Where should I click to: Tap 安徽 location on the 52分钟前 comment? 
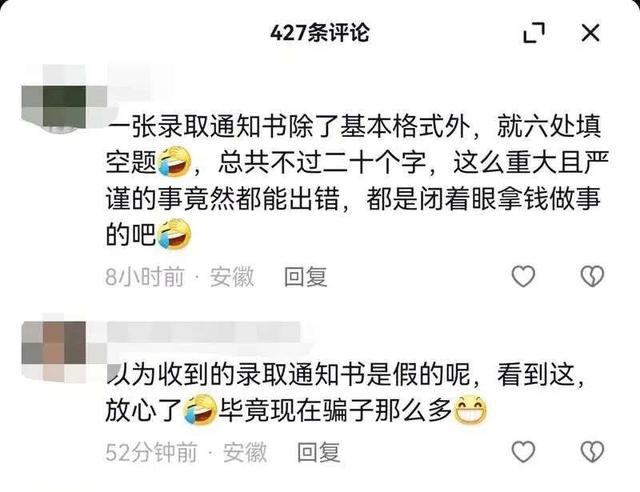(245, 452)
